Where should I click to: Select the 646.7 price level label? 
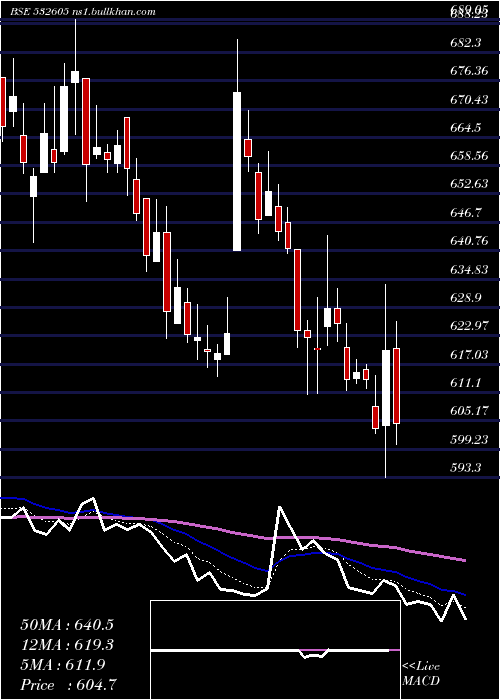tap(466, 213)
